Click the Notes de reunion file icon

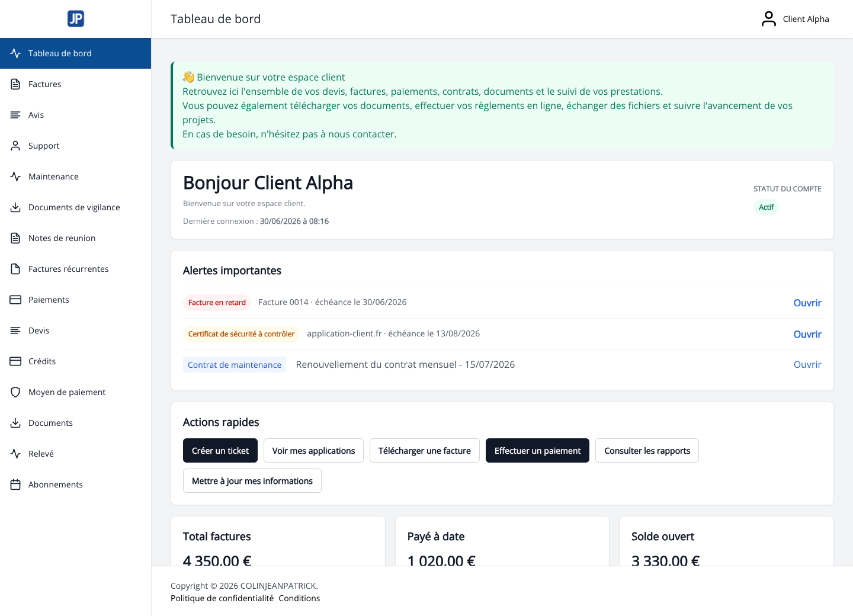coord(15,238)
